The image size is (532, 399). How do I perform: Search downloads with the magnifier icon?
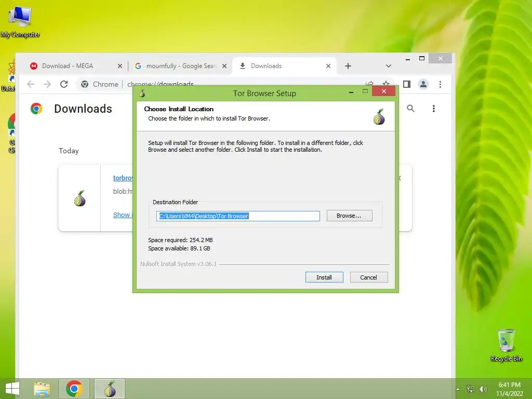click(410, 109)
